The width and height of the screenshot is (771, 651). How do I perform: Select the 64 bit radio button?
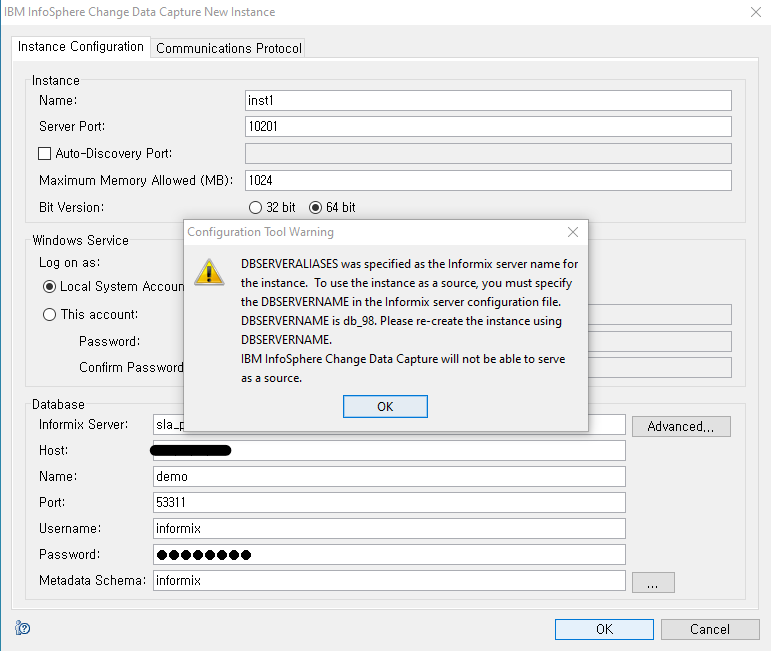tap(316, 207)
